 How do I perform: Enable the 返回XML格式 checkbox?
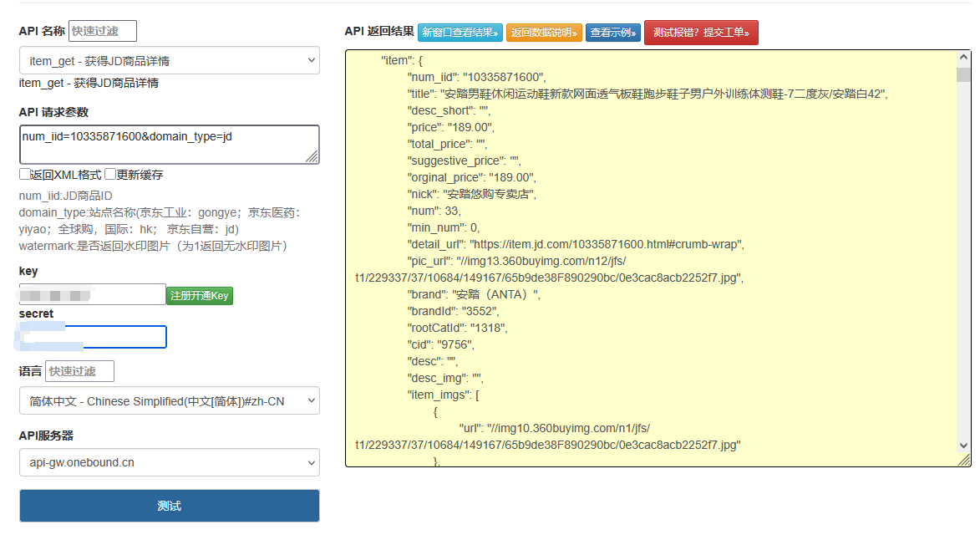click(x=25, y=174)
